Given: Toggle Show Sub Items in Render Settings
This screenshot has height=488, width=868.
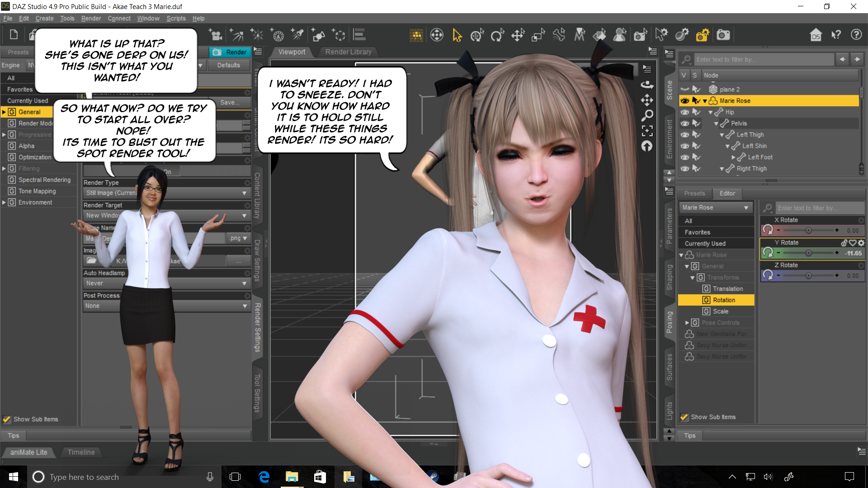Looking at the screenshot, I should [7, 419].
